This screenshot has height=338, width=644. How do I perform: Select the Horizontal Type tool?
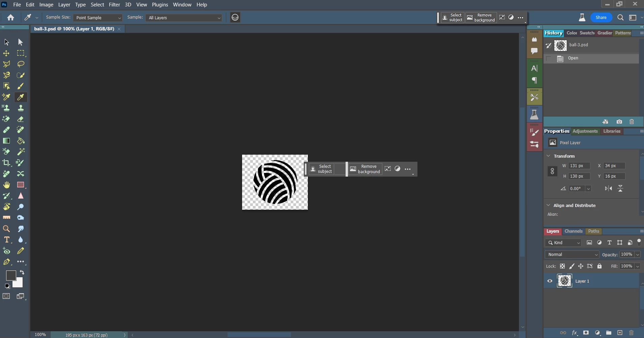(6, 240)
